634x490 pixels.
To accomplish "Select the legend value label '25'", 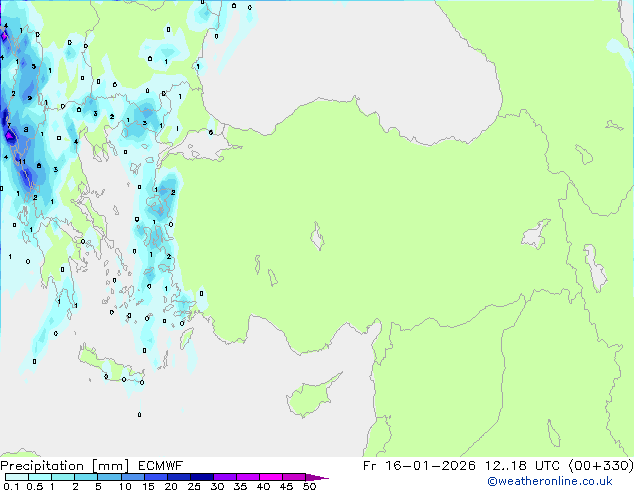I will click(x=194, y=486).
